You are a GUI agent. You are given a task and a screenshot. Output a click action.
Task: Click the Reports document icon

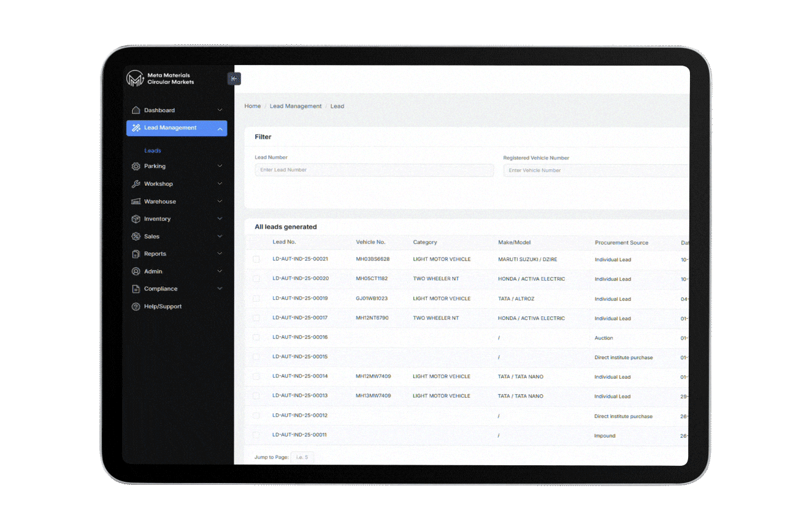(136, 254)
